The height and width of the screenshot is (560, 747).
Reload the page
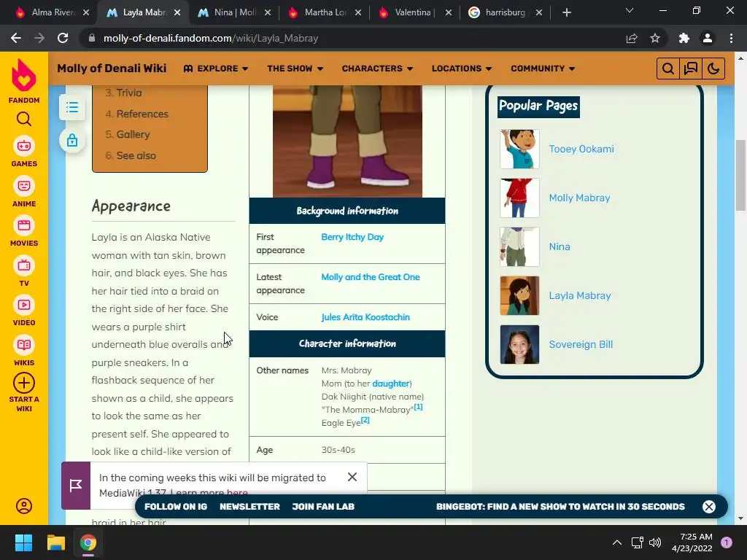(63, 38)
